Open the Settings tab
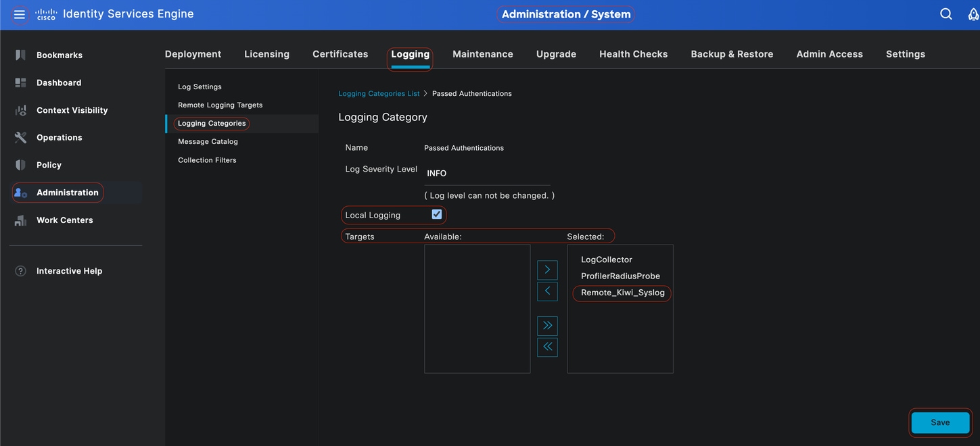The height and width of the screenshot is (446, 980). pos(906,54)
